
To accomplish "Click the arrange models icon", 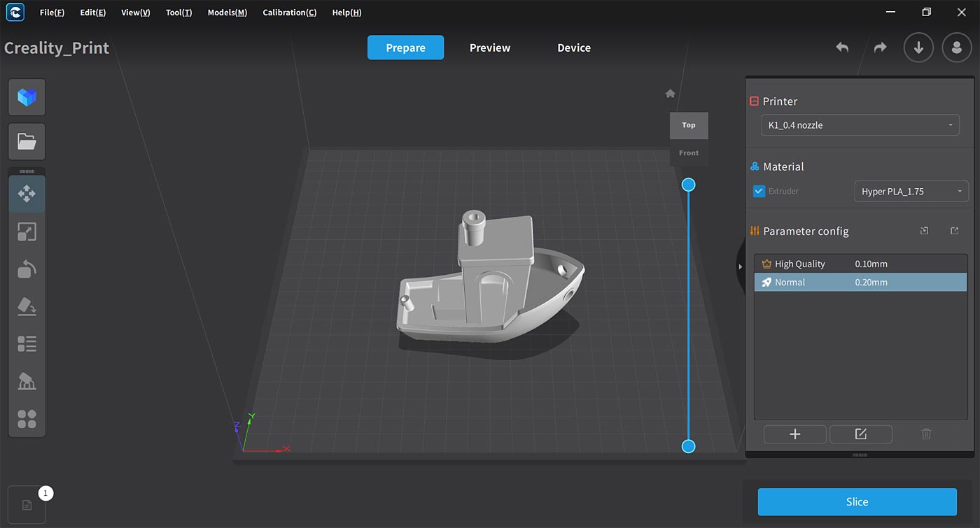I will [x=27, y=418].
